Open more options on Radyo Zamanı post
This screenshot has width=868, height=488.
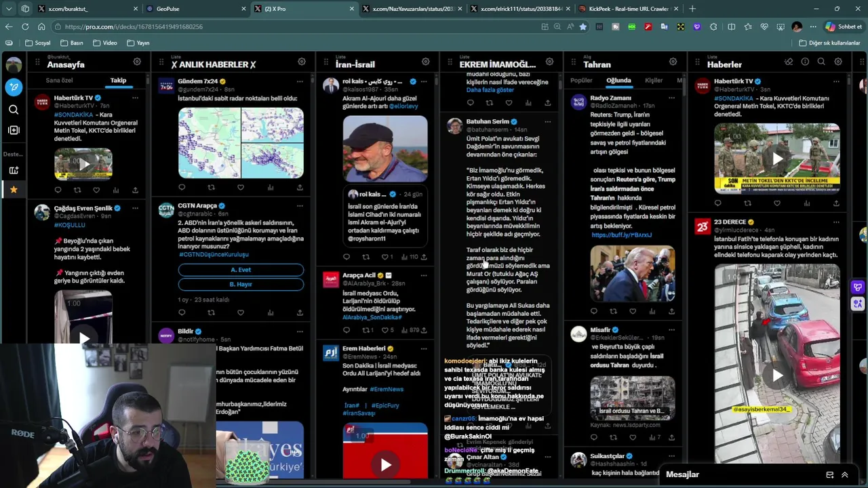(671, 98)
